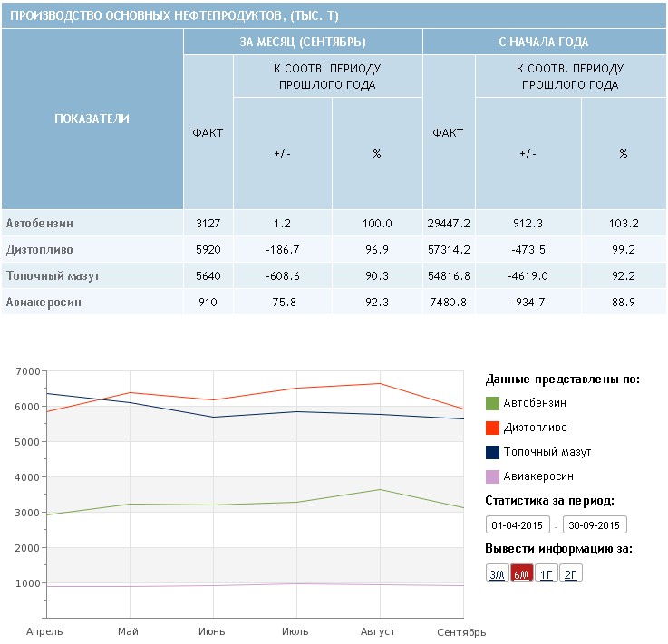This screenshot has height=644, width=668.
Task: Click the ПОКАЗАТЕЛИ column header
Action: coord(92,120)
